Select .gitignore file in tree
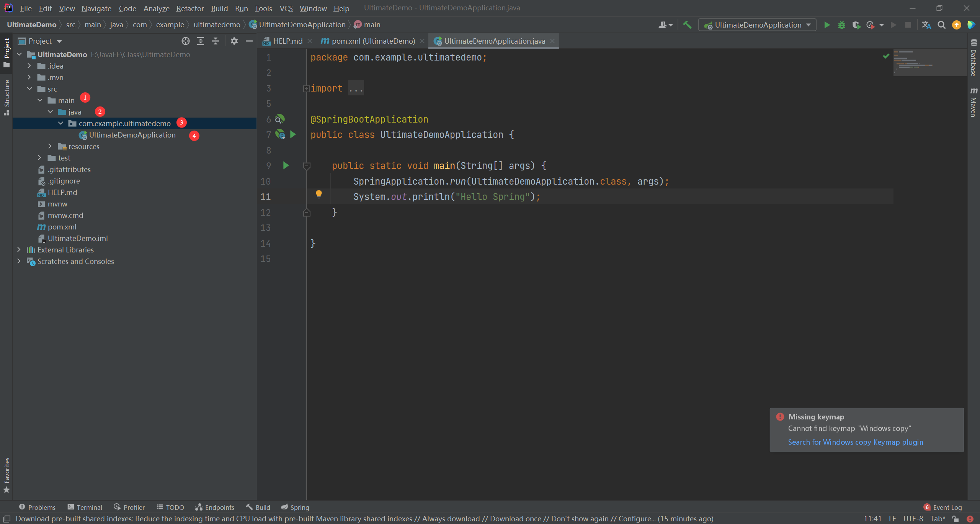Image resolution: width=980 pixels, height=524 pixels. click(64, 181)
